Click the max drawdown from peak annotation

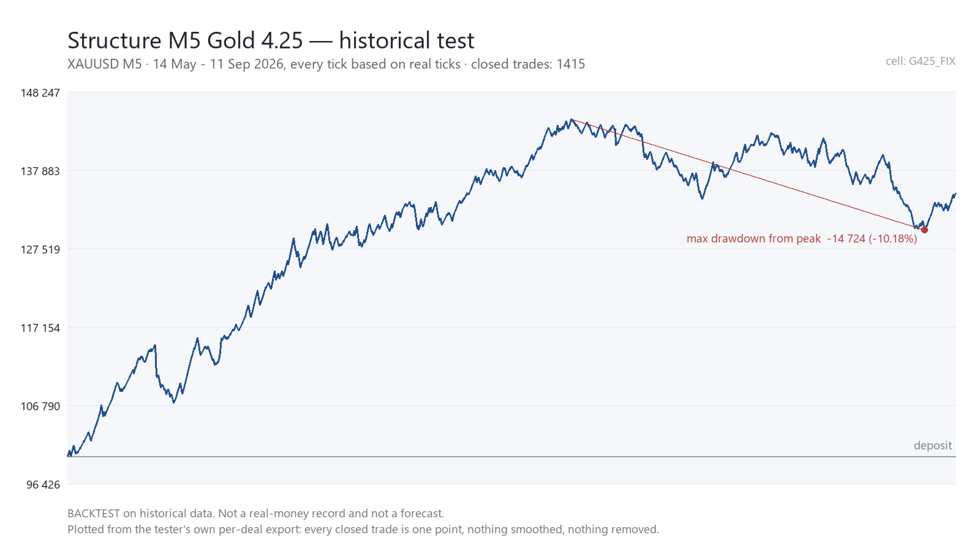pos(802,239)
